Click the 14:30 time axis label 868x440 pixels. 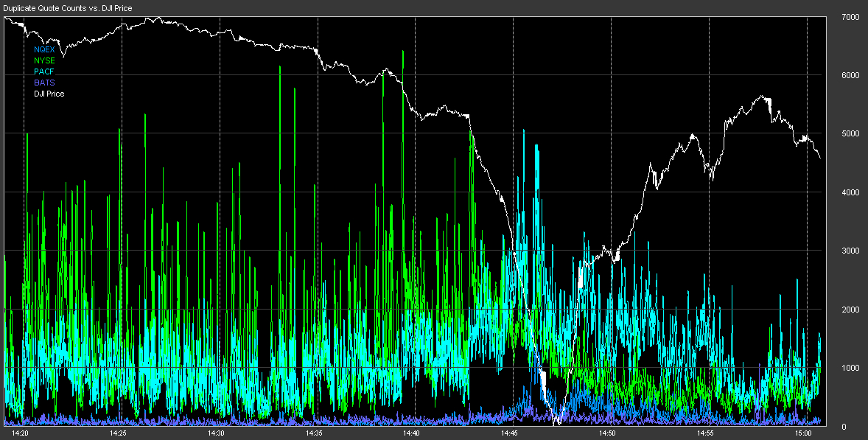click(x=216, y=433)
